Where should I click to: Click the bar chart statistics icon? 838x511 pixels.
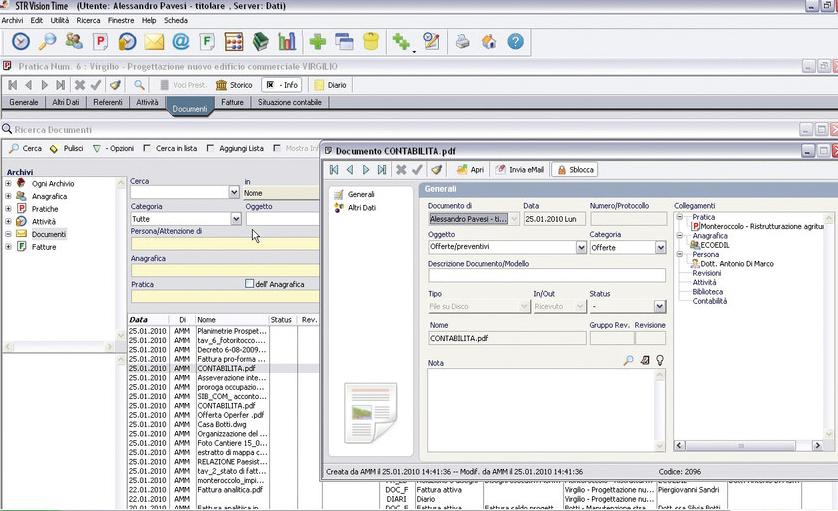pyautogui.click(x=287, y=41)
